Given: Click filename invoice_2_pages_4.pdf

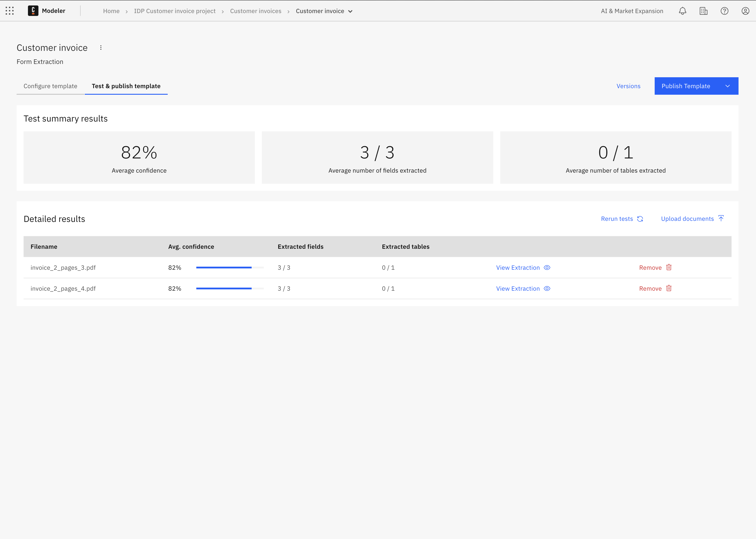Looking at the screenshot, I should [x=63, y=288].
